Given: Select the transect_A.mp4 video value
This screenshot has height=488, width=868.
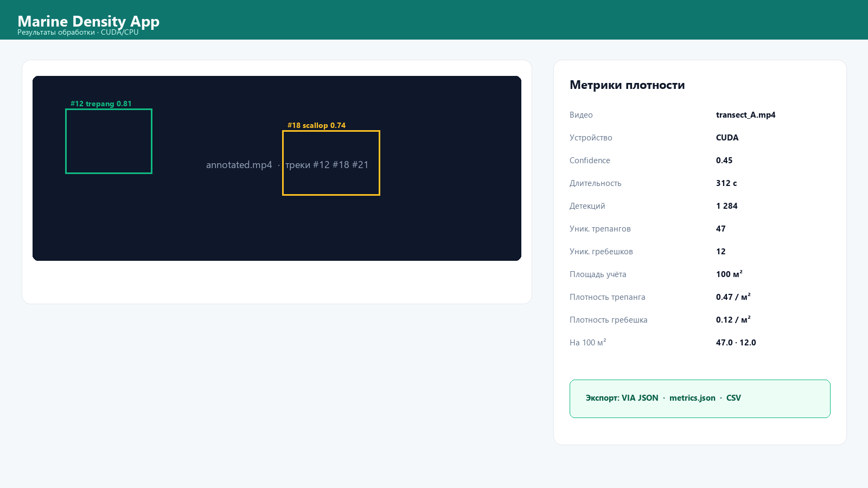Looking at the screenshot, I should click(745, 115).
